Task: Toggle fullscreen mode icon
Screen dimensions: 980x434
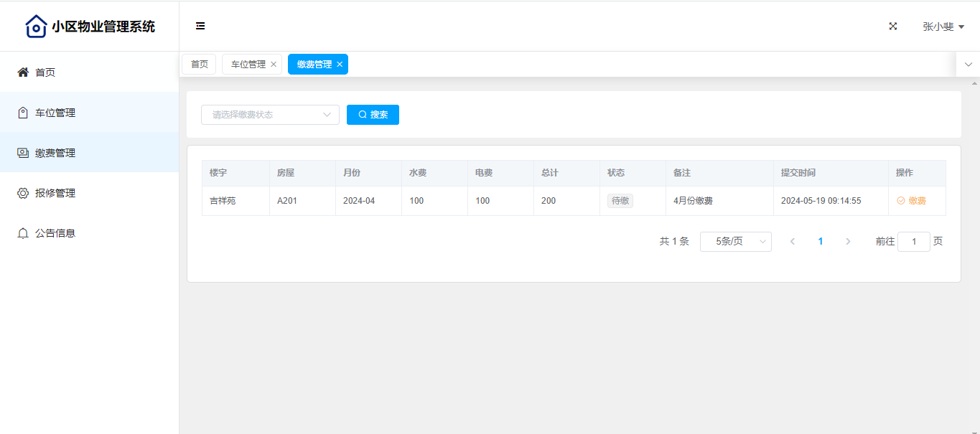Action: pos(893,27)
